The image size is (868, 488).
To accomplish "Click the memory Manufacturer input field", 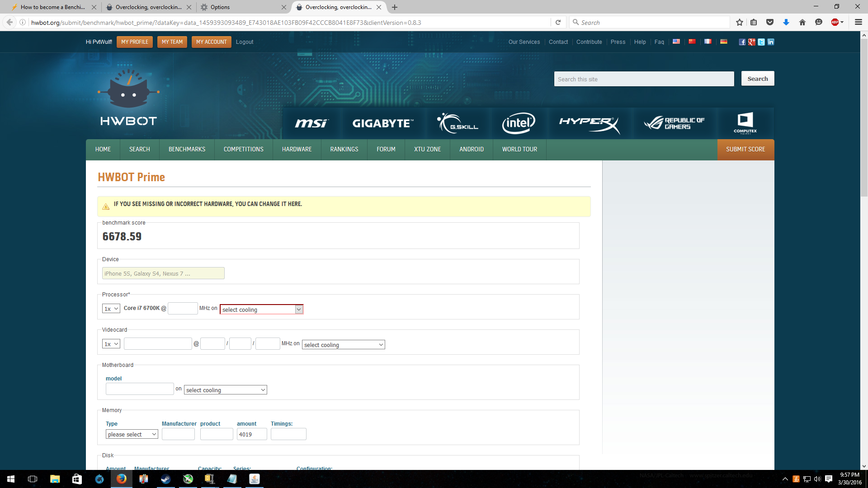I will click(178, 434).
